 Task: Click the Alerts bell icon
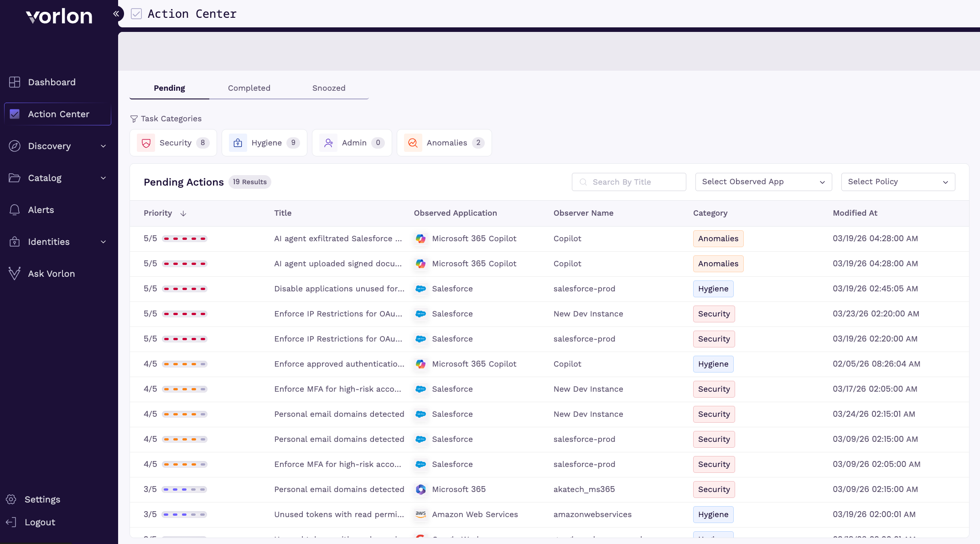point(15,210)
